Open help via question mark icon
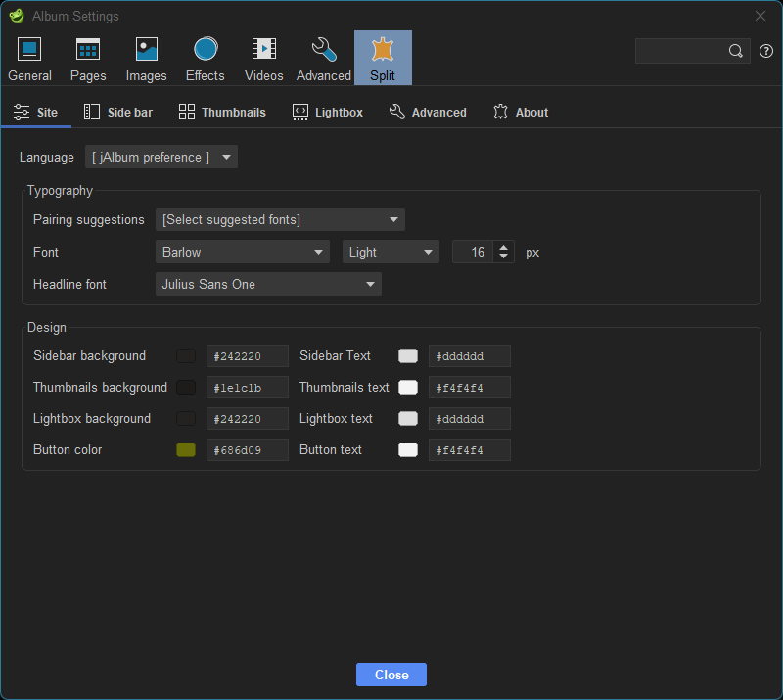Viewport: 783px width, 700px height. (x=766, y=51)
